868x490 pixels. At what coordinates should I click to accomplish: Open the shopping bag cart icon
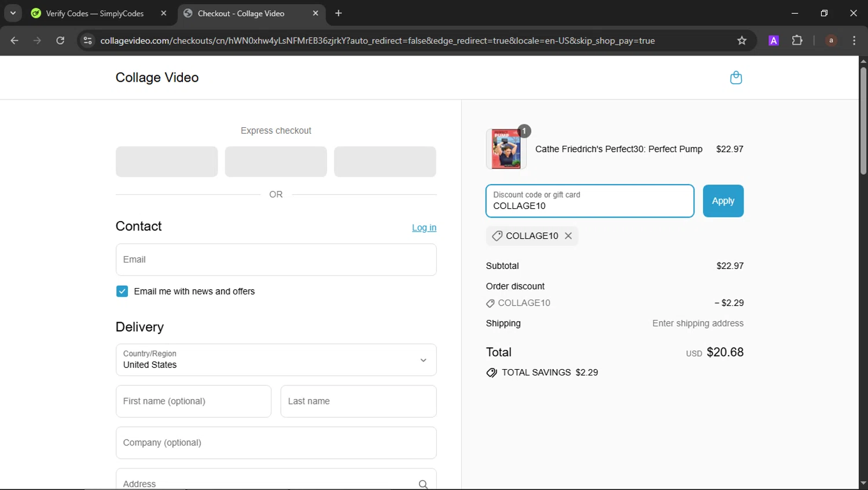(x=735, y=78)
